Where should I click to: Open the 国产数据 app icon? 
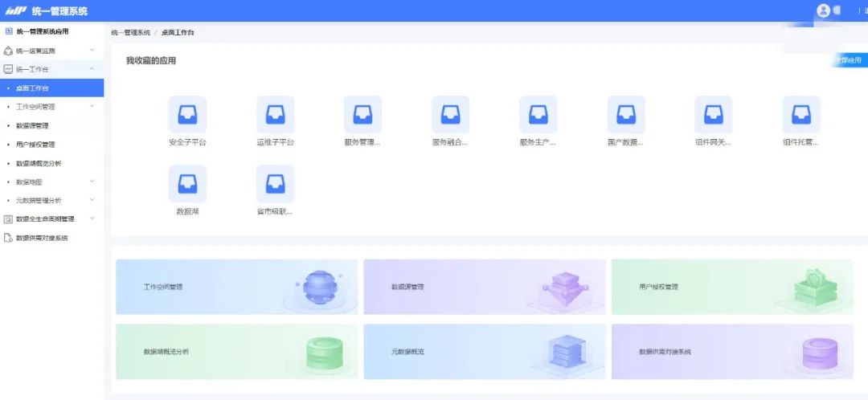(x=626, y=115)
